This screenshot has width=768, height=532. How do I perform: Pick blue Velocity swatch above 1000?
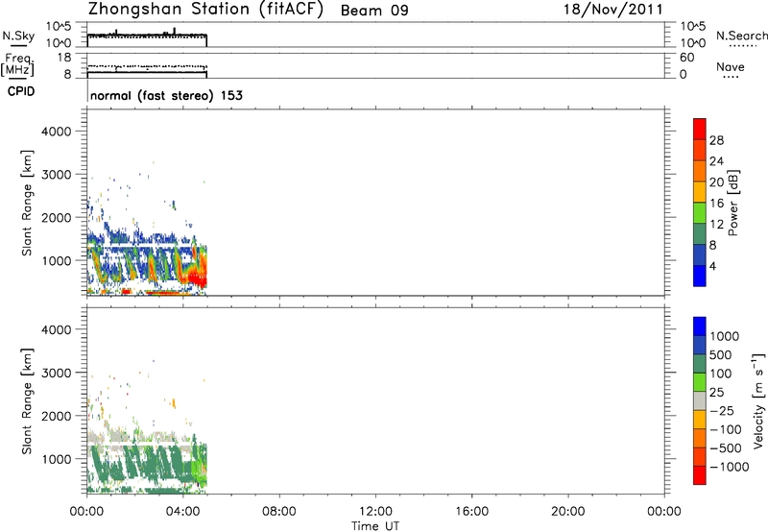pyautogui.click(x=700, y=326)
